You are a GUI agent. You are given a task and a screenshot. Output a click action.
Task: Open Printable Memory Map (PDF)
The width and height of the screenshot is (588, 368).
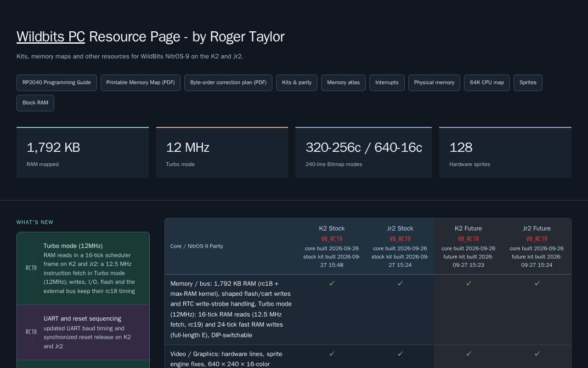tap(141, 83)
